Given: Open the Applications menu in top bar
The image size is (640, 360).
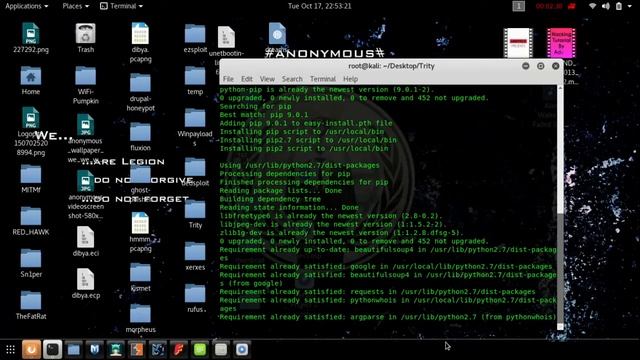Looking at the screenshot, I should (x=27, y=6).
